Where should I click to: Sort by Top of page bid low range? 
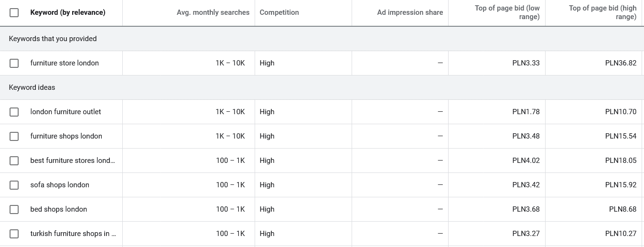point(507,12)
